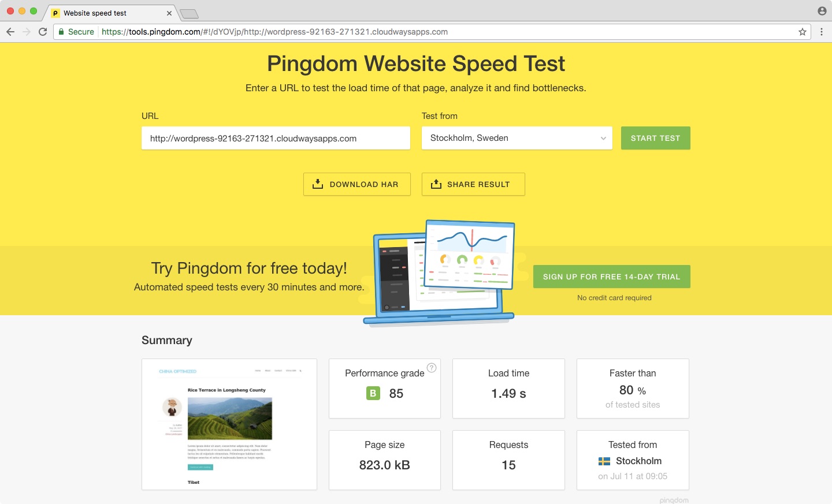Reload the page
Viewport: 832px width, 504px height.
click(43, 32)
